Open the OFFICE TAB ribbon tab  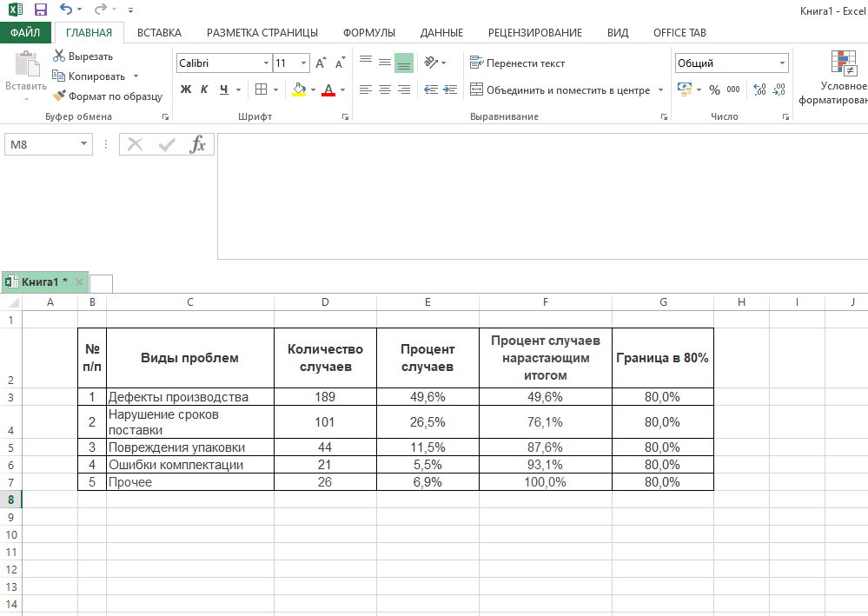tap(679, 33)
